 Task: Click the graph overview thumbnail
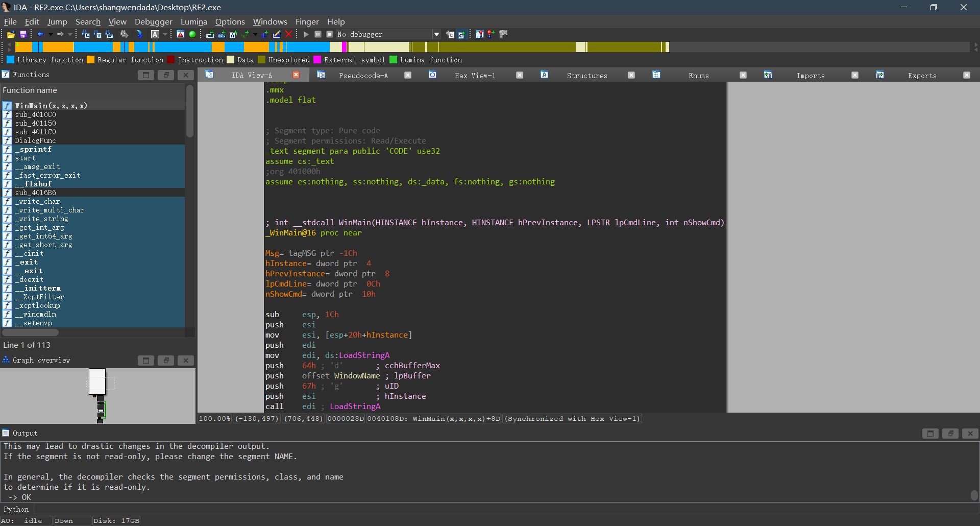pos(98,396)
